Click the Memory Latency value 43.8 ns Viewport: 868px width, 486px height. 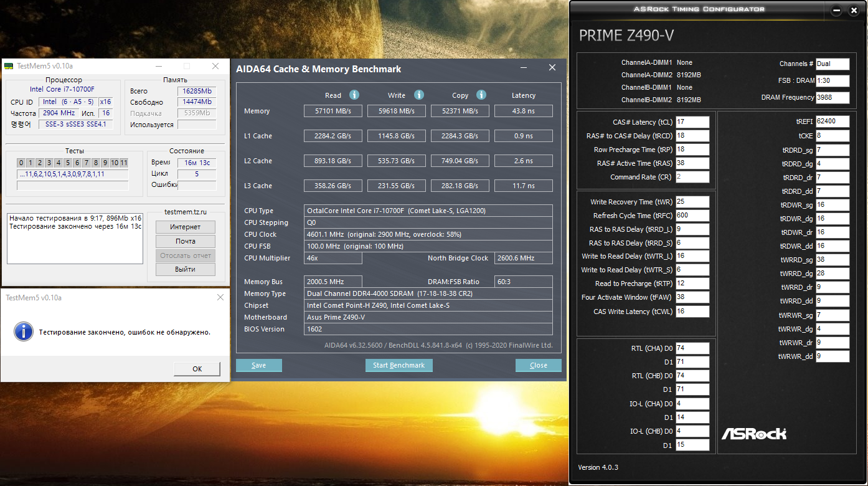pyautogui.click(x=524, y=111)
